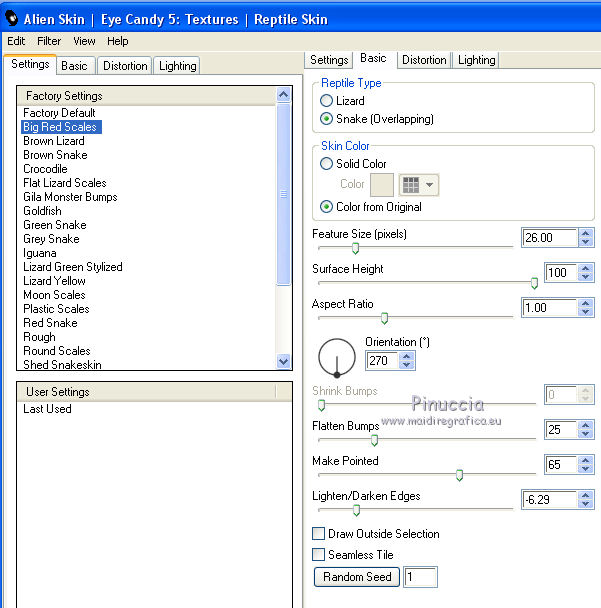The height and width of the screenshot is (608, 601).
Task: Decrease Feature Size with down arrow
Action: pyautogui.click(x=586, y=242)
